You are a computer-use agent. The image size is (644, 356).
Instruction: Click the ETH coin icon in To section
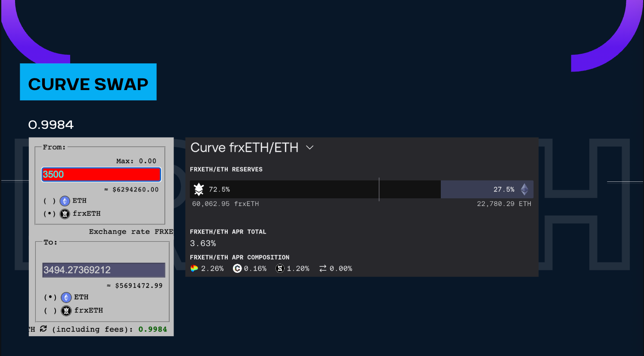[66, 297]
